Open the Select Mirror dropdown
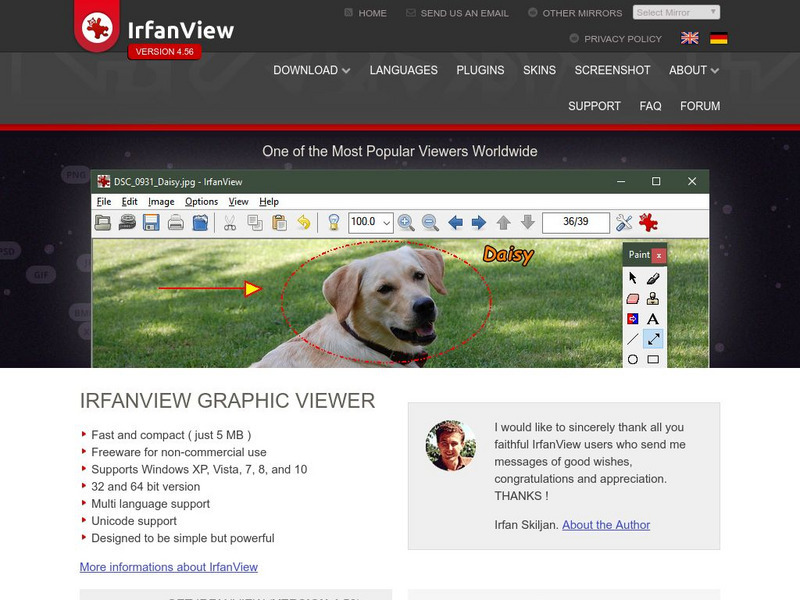The width and height of the screenshot is (800, 600). (x=676, y=12)
